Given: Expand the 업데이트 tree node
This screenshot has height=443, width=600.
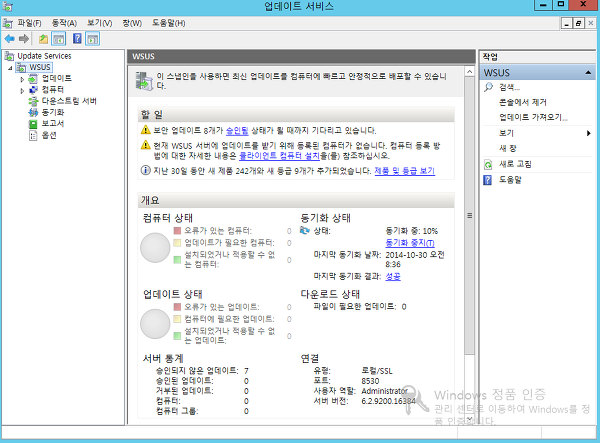Looking at the screenshot, I should [22, 79].
